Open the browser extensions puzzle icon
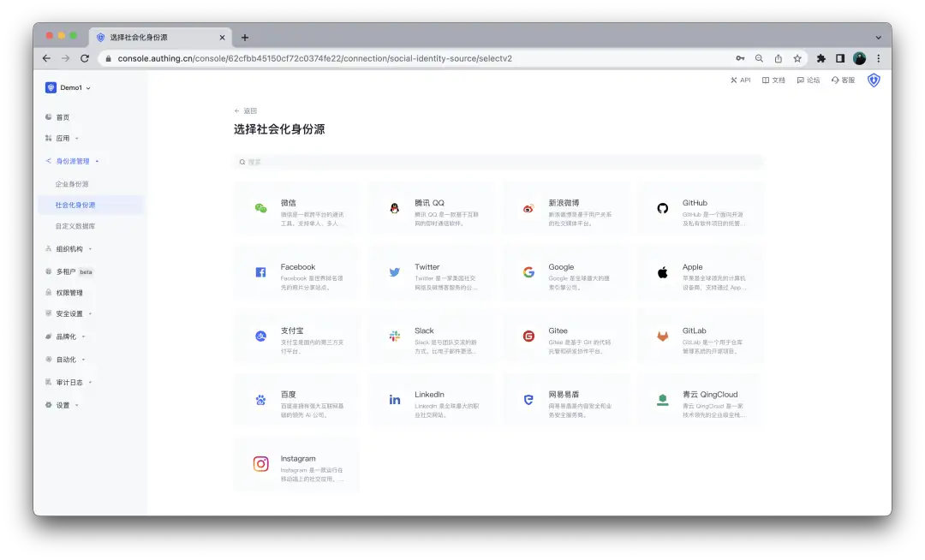 point(821,58)
